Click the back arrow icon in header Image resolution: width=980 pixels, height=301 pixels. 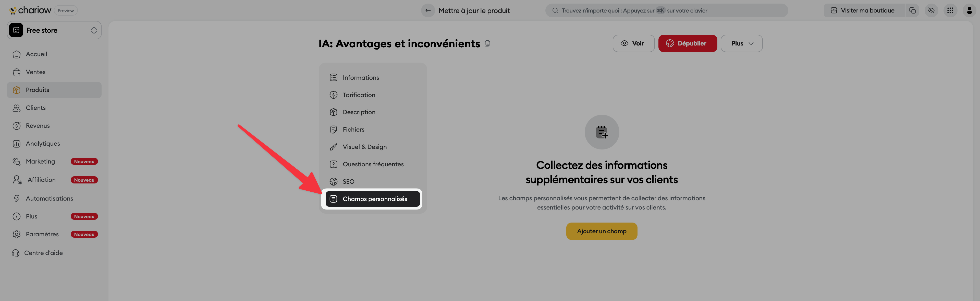point(428,11)
